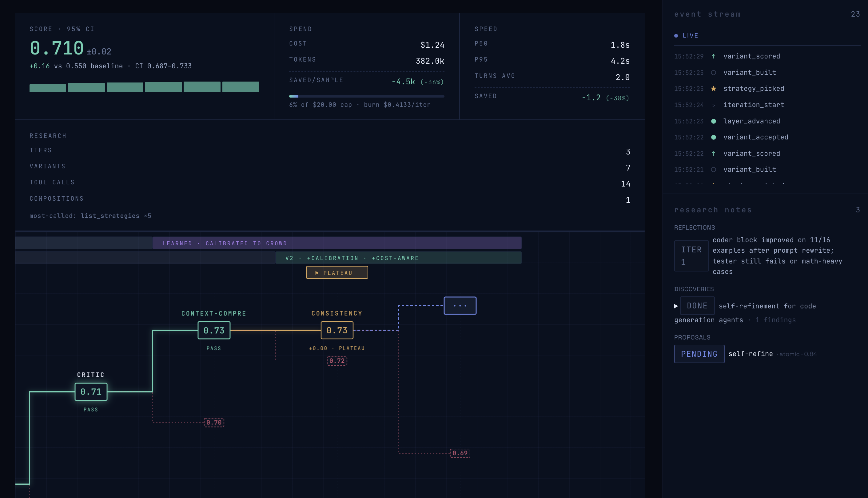
Task: Click the rejected 0.72 variant node
Action: [x=337, y=361]
